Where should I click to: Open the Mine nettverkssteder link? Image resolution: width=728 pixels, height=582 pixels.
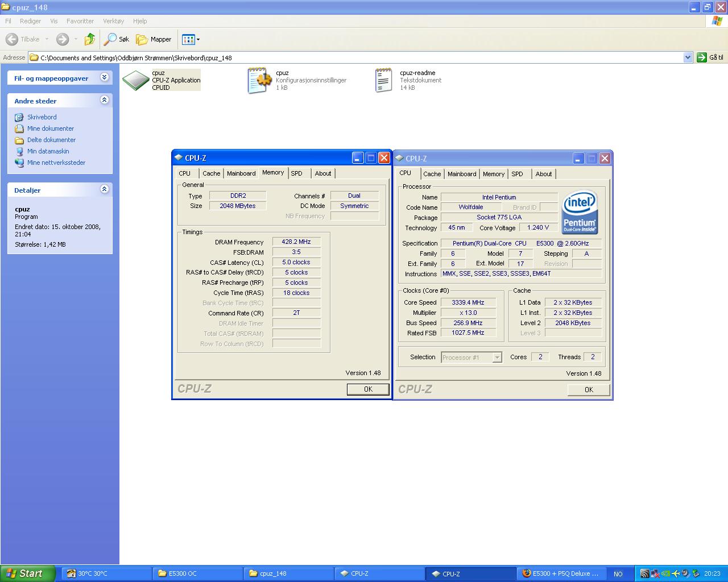(56, 163)
